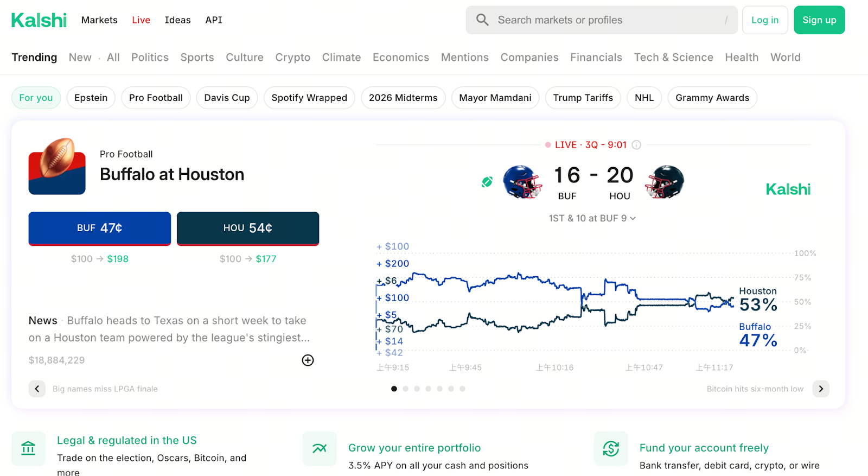
Task: Click the Buffalo team helmet icon
Action: (522, 182)
